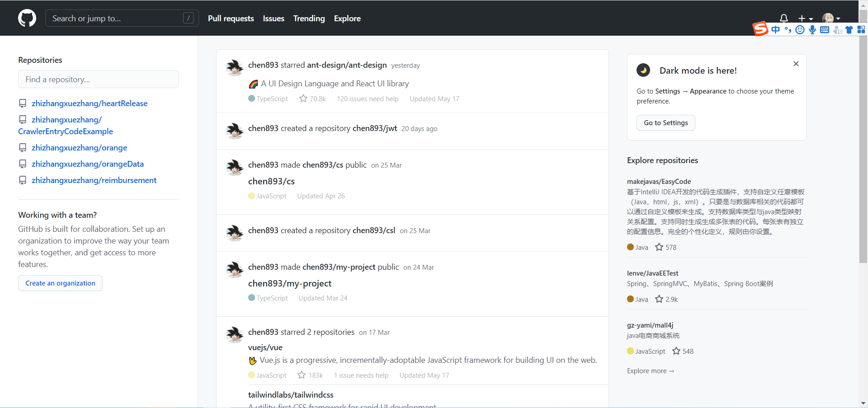
Task: Click Create an organization button
Action: tap(60, 283)
